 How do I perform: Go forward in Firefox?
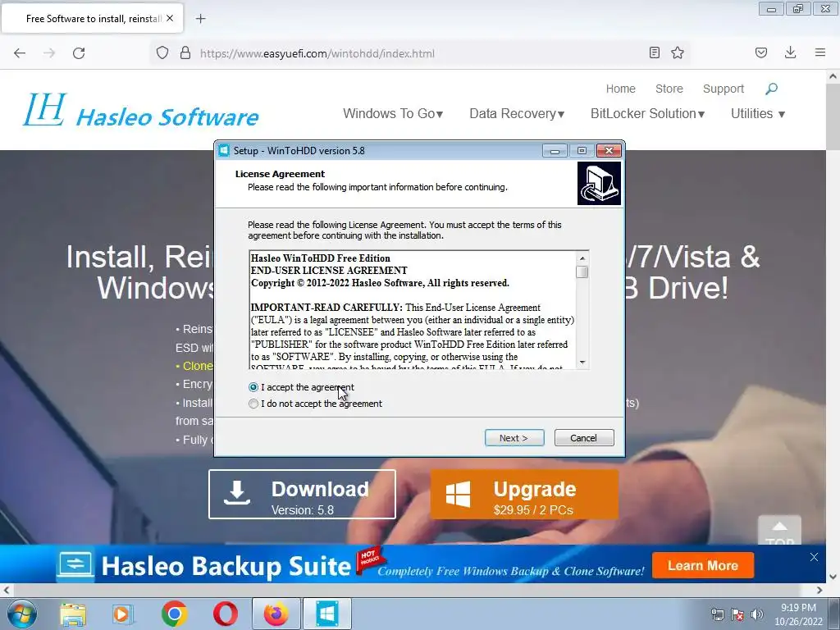pos(49,53)
